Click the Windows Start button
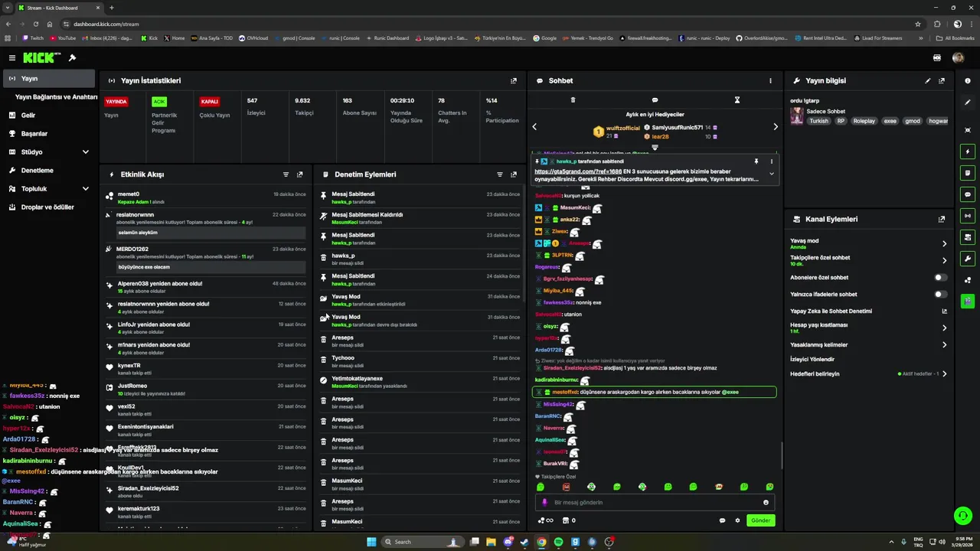The width and height of the screenshot is (980, 551). pyautogui.click(x=371, y=542)
